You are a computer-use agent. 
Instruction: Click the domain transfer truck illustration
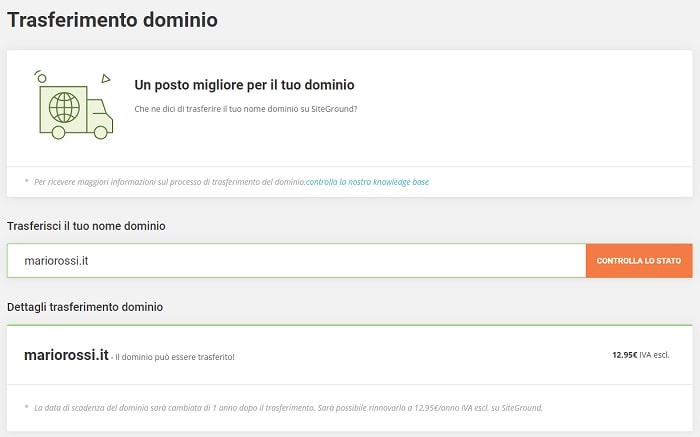click(x=74, y=105)
